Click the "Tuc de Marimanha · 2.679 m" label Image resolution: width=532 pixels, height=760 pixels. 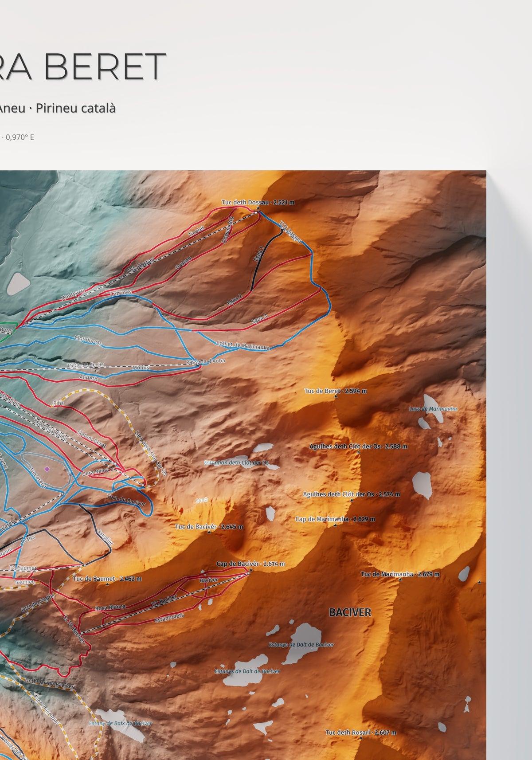400,574
